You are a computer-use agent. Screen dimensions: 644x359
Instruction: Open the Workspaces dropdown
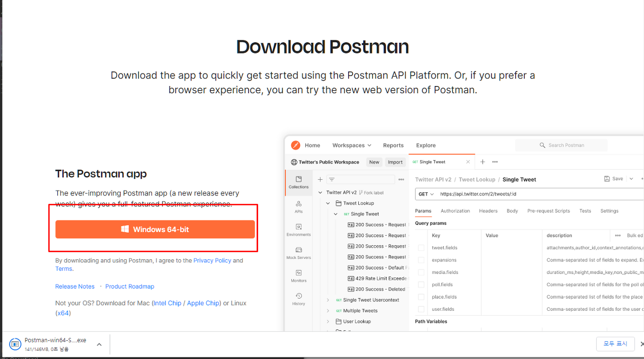352,145
